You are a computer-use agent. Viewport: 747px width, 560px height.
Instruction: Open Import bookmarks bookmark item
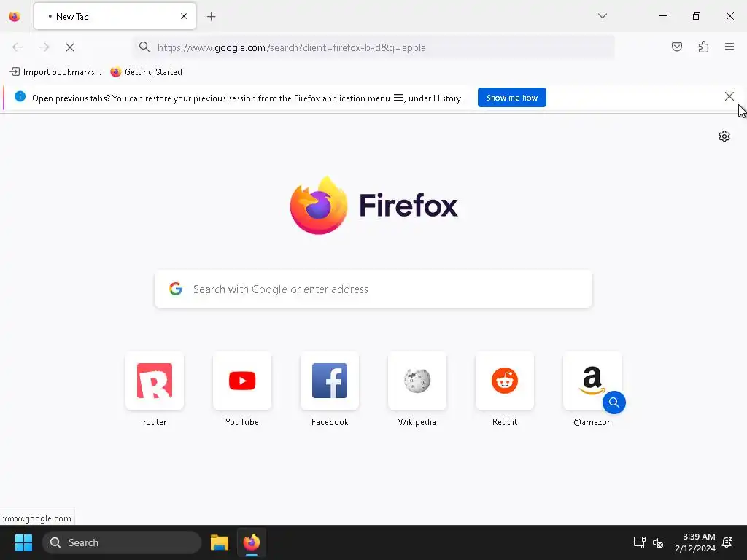point(55,72)
